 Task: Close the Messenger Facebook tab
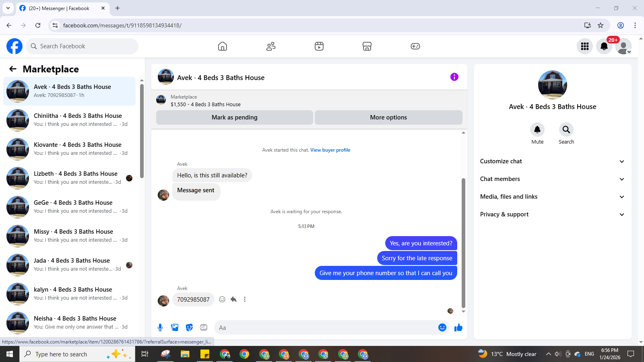pyautogui.click(x=103, y=8)
